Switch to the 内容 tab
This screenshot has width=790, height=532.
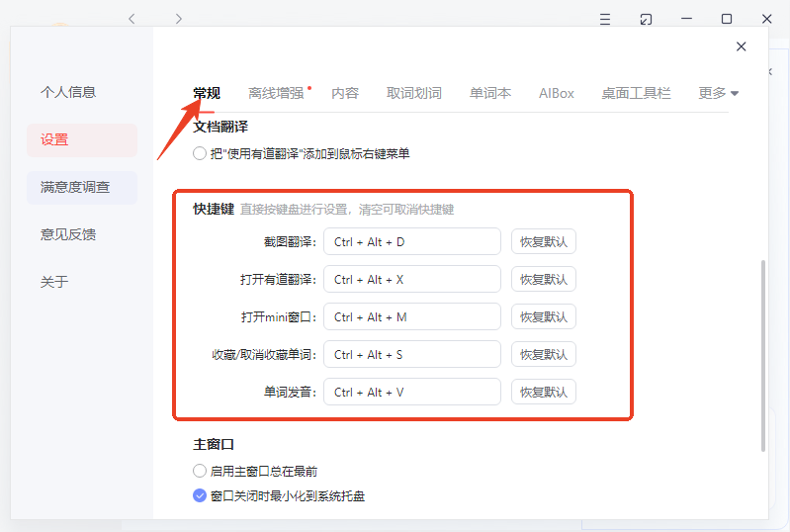pos(345,93)
